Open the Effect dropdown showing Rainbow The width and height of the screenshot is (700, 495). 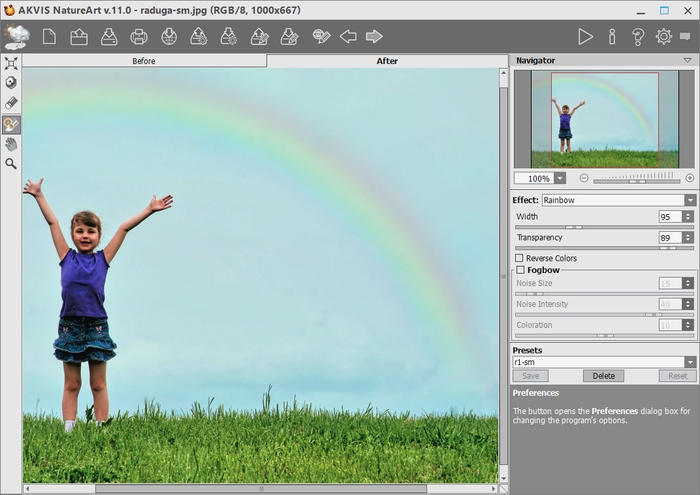click(619, 200)
